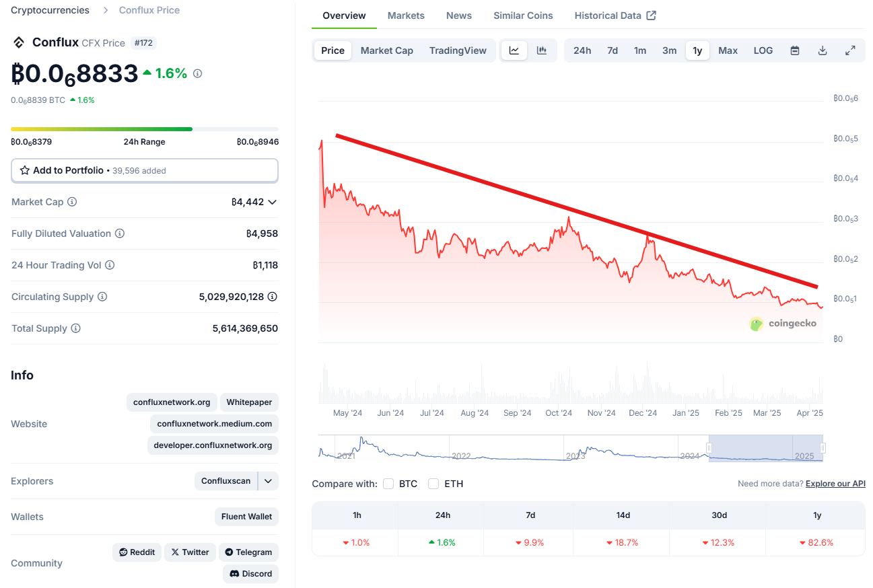873x588 pixels.
Task: Open the Telegram community link
Action: [249, 552]
